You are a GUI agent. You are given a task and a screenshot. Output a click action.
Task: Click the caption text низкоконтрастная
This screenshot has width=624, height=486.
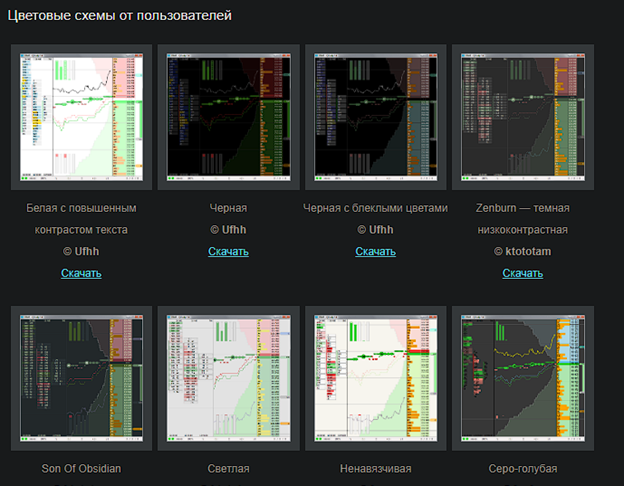523,230
